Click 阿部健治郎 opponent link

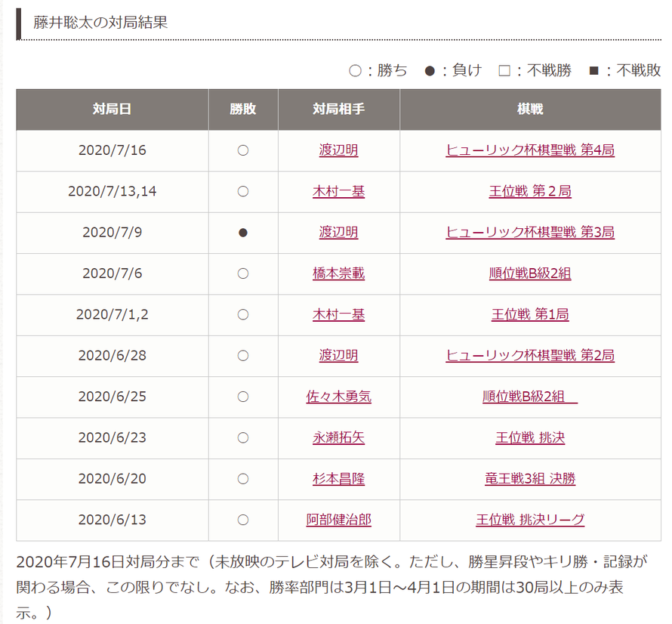(338, 520)
